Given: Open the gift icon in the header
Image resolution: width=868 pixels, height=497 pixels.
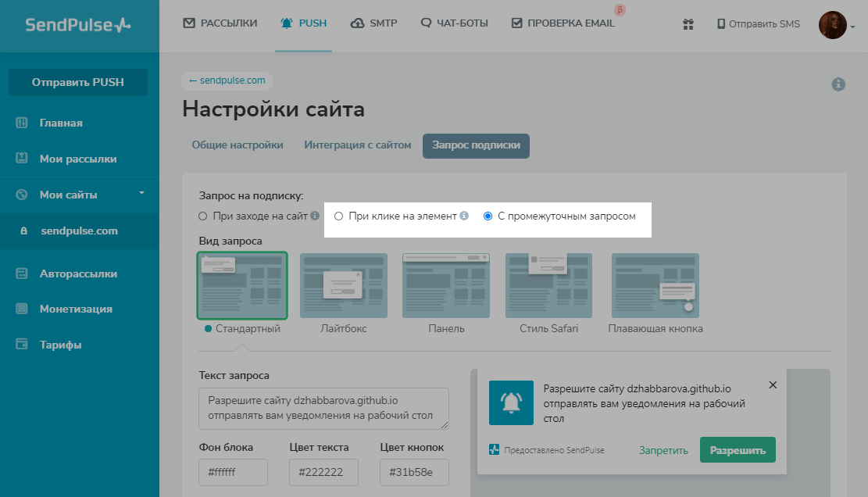Looking at the screenshot, I should [x=688, y=23].
